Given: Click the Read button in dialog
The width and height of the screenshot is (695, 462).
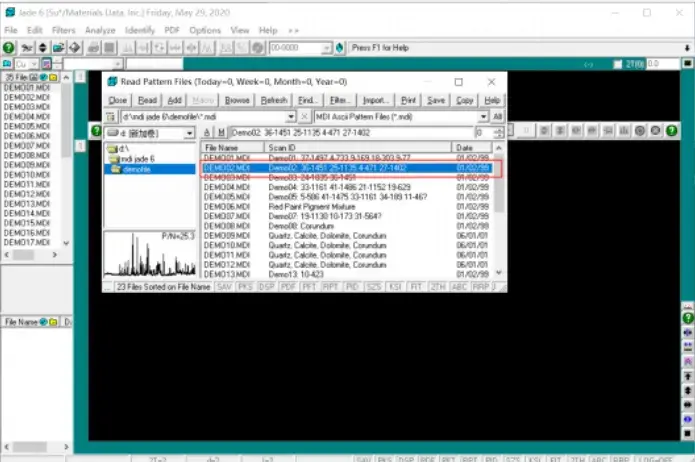Looking at the screenshot, I should coord(147,100).
